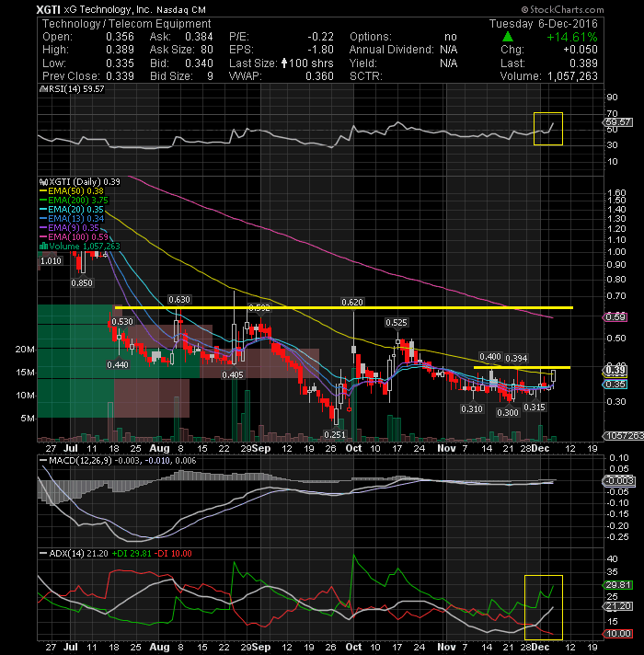Click the 0.405 low price label
Image resolution: width=644 pixels, height=655 pixels.
coord(233,374)
